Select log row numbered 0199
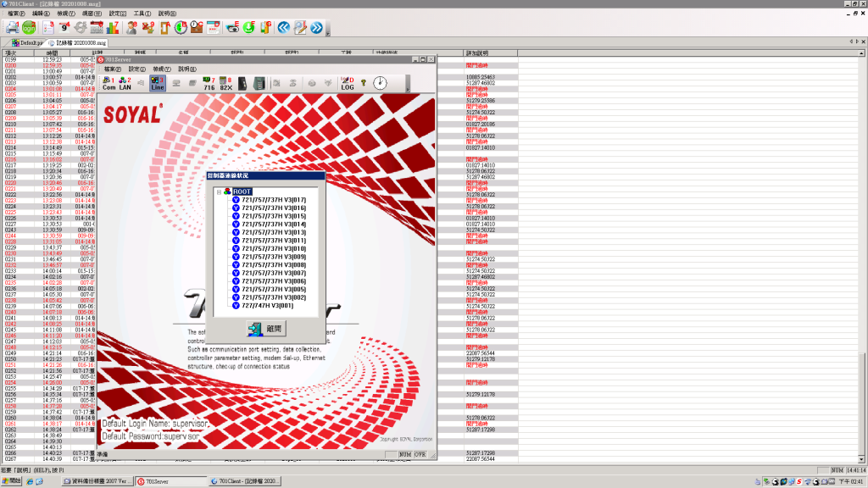868x488 pixels. tap(50, 59)
